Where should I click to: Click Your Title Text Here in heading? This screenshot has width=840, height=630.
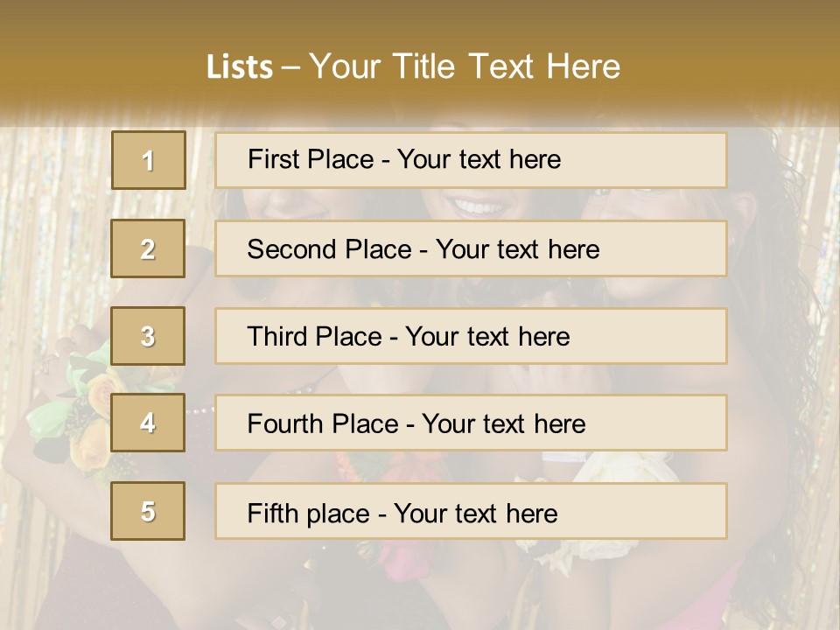[x=465, y=66]
